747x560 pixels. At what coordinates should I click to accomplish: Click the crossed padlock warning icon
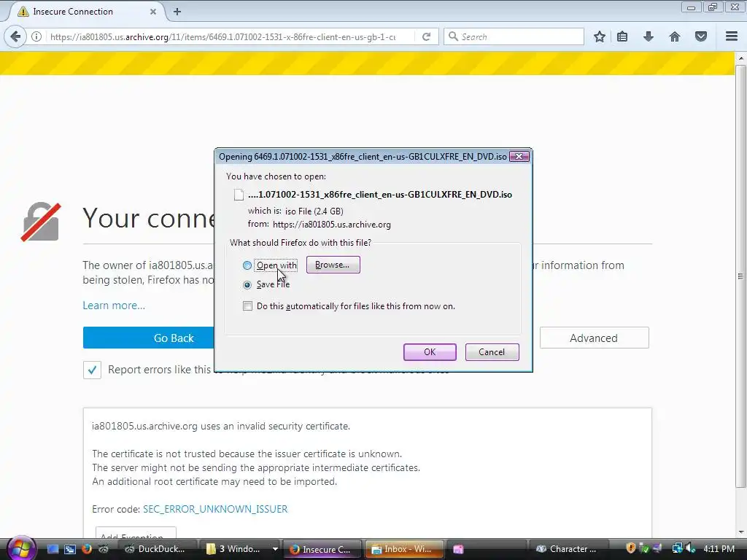(41, 222)
